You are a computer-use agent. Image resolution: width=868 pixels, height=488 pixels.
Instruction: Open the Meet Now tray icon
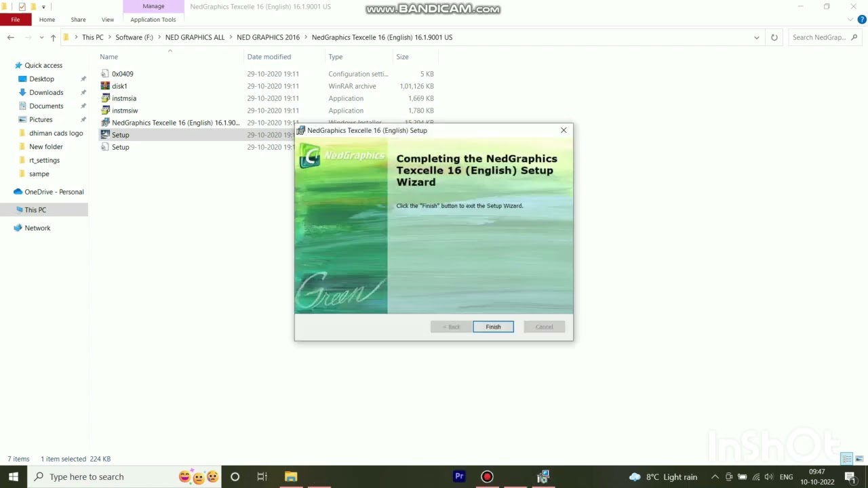729,476
